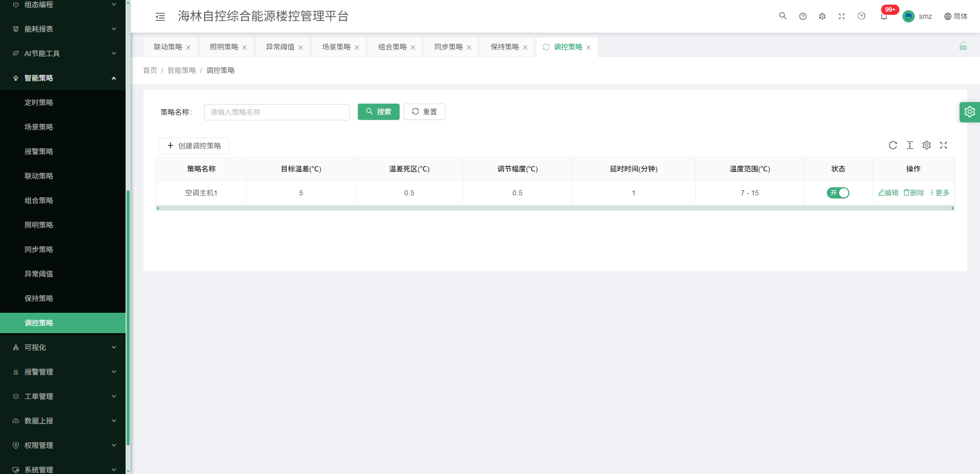This screenshot has height=474, width=980.
Task: Click the smz user avatar
Action: (x=909, y=16)
